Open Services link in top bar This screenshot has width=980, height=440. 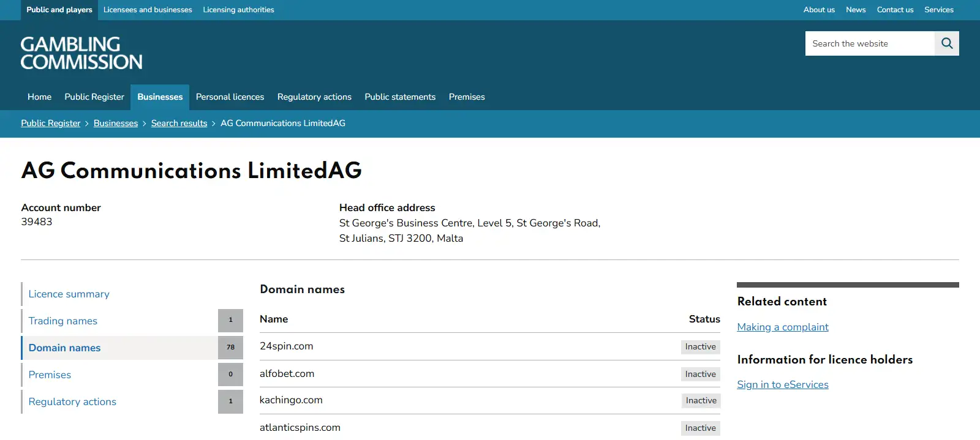click(939, 10)
